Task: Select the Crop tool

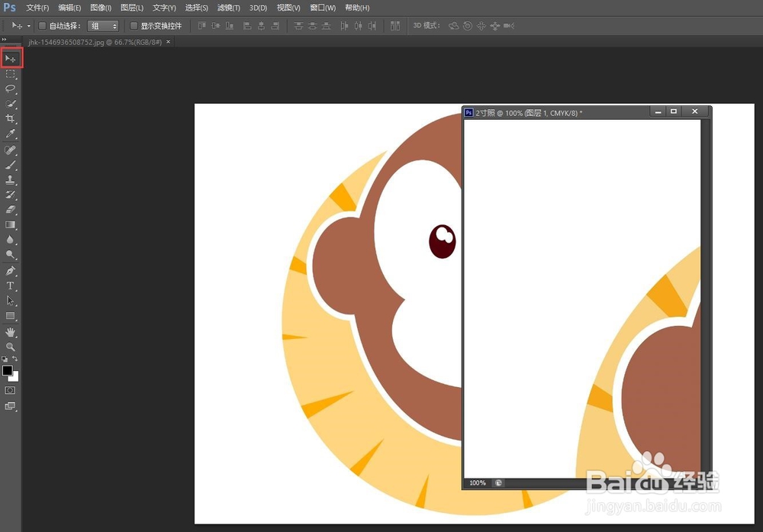Action: [x=10, y=118]
